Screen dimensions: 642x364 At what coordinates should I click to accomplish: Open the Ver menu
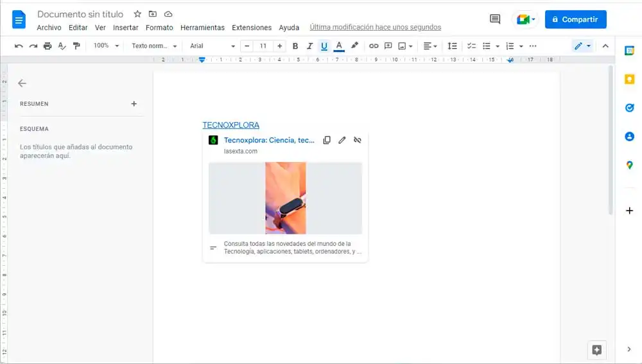[x=100, y=28]
